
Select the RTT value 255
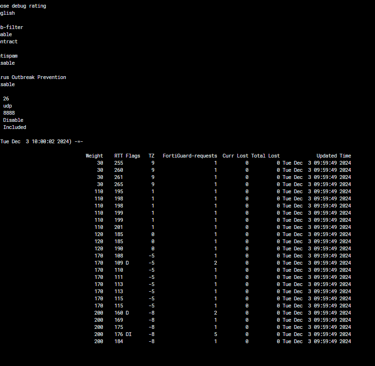click(x=119, y=163)
